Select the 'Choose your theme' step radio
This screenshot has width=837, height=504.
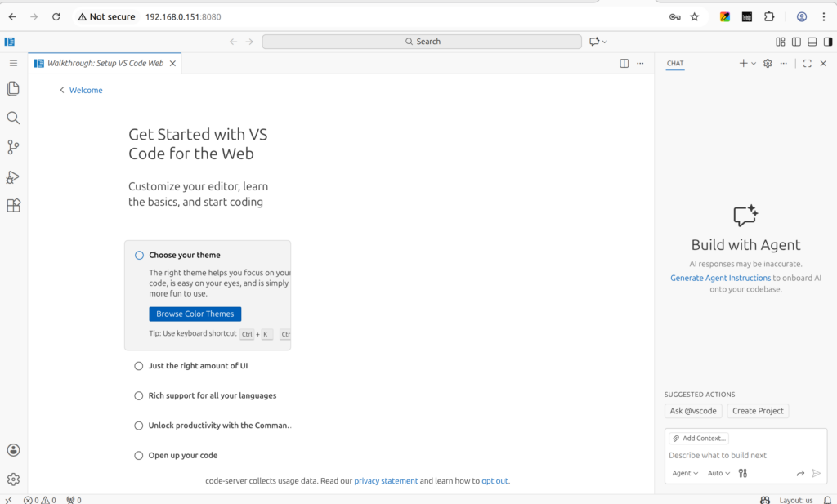pyautogui.click(x=139, y=255)
